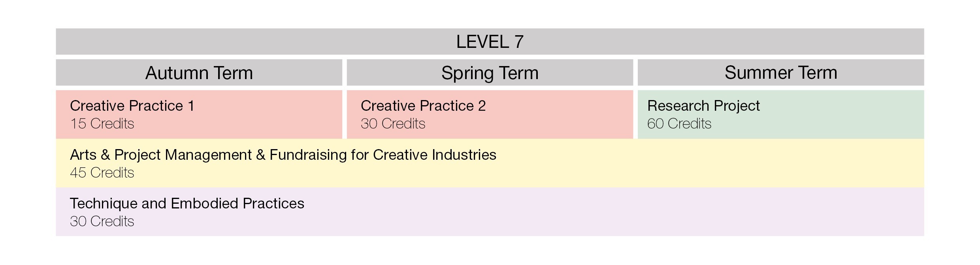980x265 pixels.
Task: Select the Spring Term column header
Action: point(490,73)
